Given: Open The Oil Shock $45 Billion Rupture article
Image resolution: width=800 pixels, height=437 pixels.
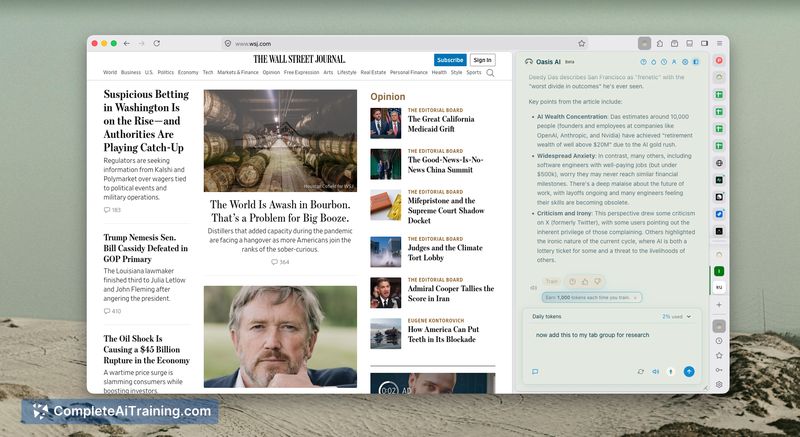Looking at the screenshot, I should coord(147,349).
